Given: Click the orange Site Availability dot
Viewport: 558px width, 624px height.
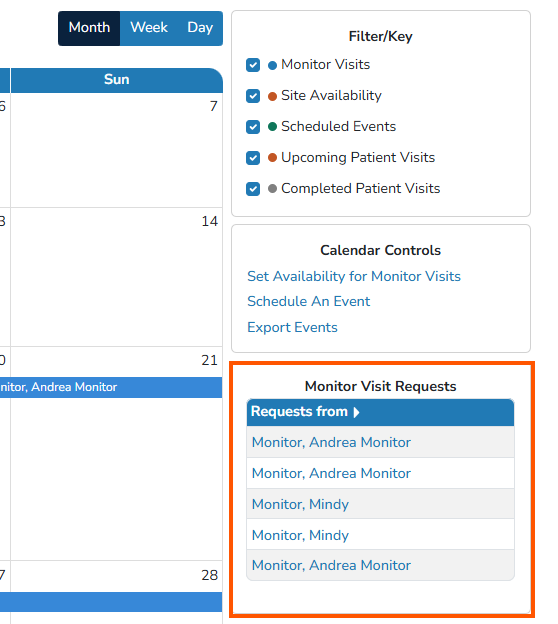Looking at the screenshot, I should (272, 96).
